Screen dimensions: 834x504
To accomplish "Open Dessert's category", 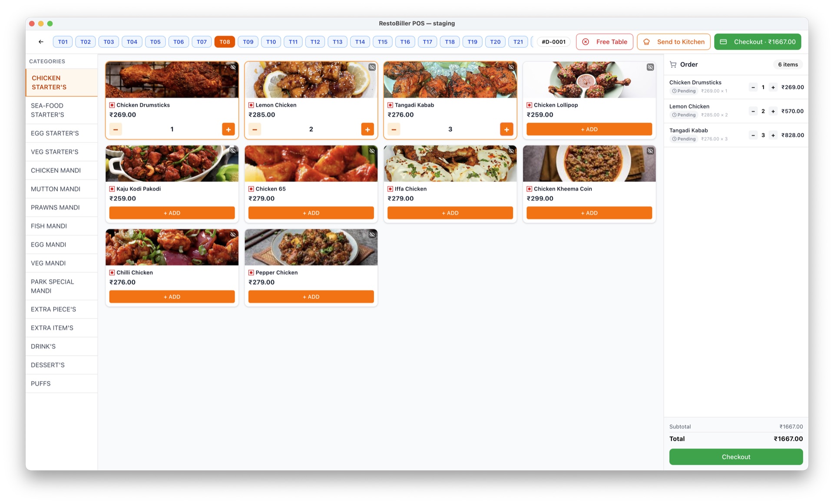I will (x=62, y=365).
